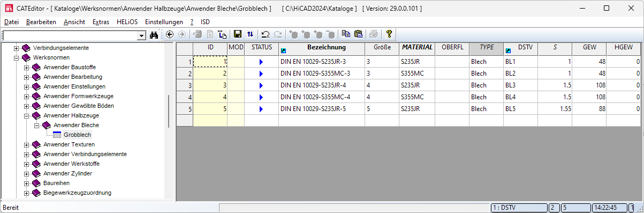This screenshot has width=644, height=213.
Task: Expand the Anwender Baustoffe node
Action: pos(27,67)
